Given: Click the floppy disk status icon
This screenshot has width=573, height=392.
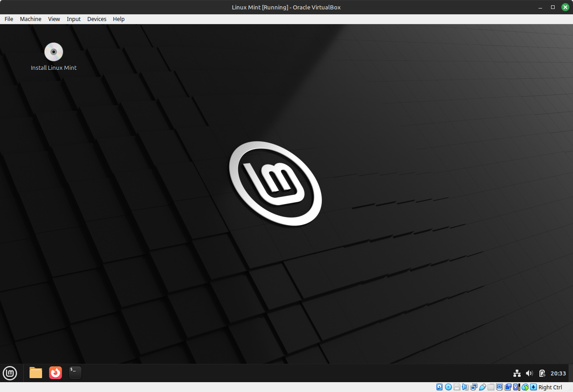Looking at the screenshot, I should pos(457,387).
